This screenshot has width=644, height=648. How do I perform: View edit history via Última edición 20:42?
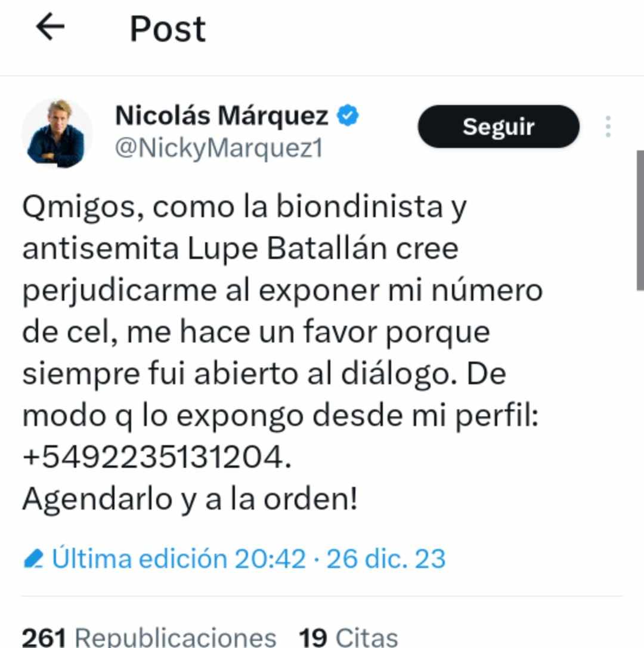click(178, 558)
